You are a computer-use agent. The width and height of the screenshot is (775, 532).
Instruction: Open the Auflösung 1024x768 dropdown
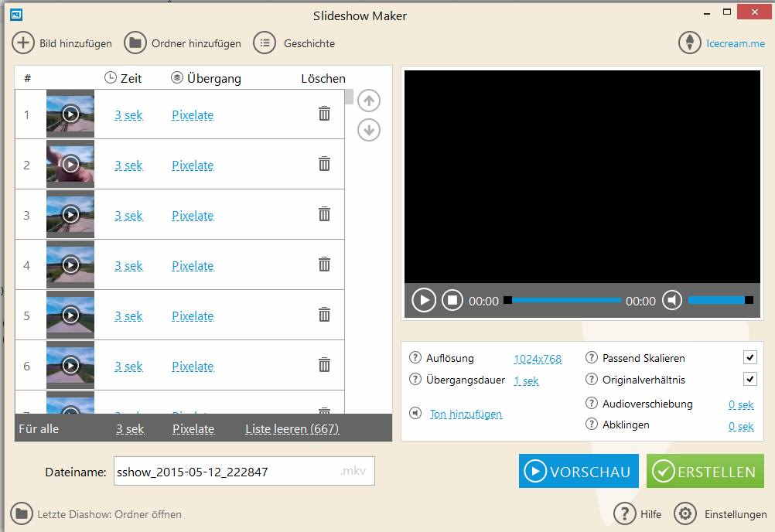tap(538, 359)
